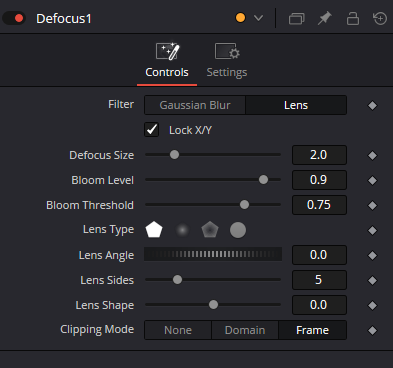Click the Bloom Threshold slider handle
Viewport: 393px width, 368px height.
[244, 205]
